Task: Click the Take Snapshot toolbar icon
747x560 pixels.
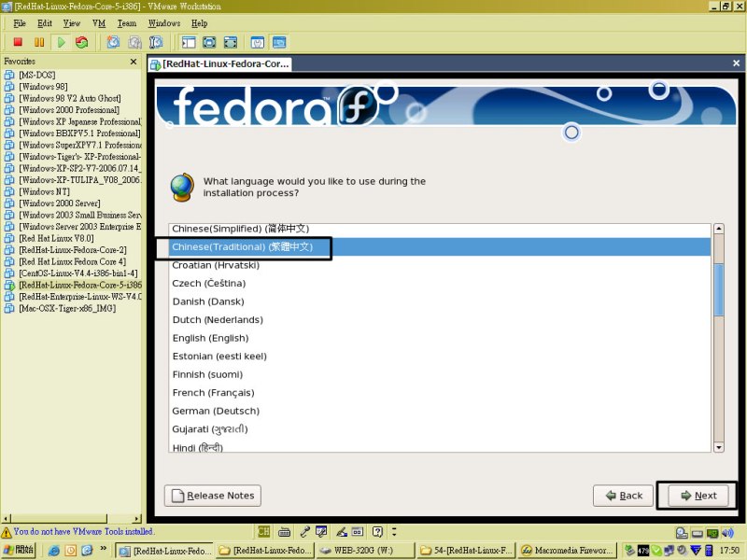Action: (113, 42)
